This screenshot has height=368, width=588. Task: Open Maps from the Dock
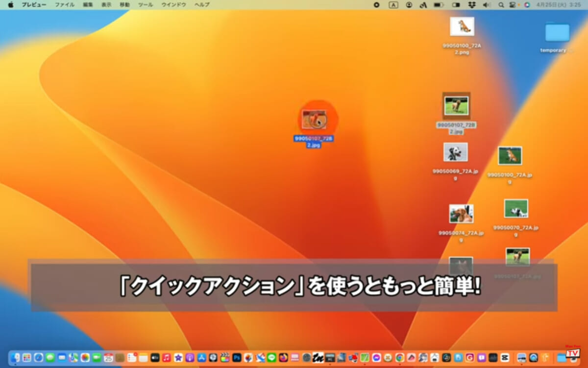tap(73, 358)
